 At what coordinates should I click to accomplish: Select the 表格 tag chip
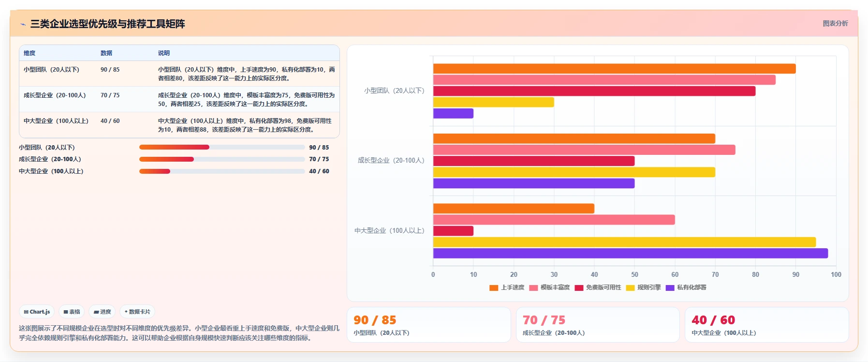(72, 312)
